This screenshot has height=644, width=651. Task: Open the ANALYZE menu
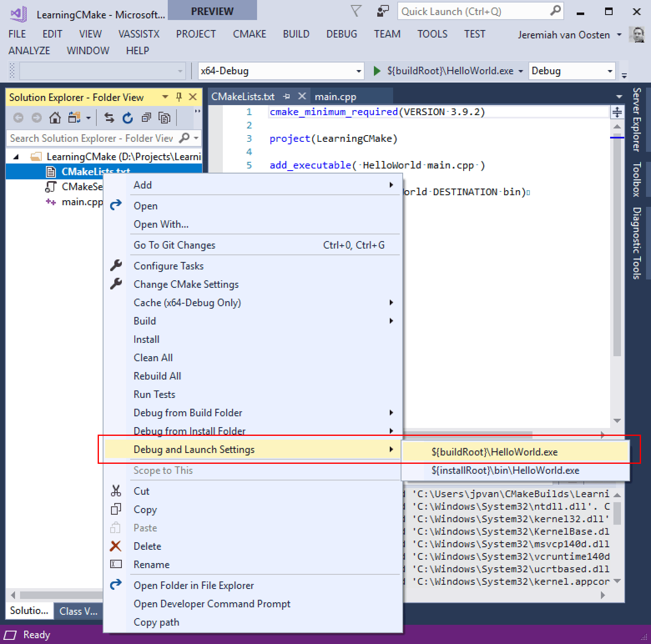point(29,50)
